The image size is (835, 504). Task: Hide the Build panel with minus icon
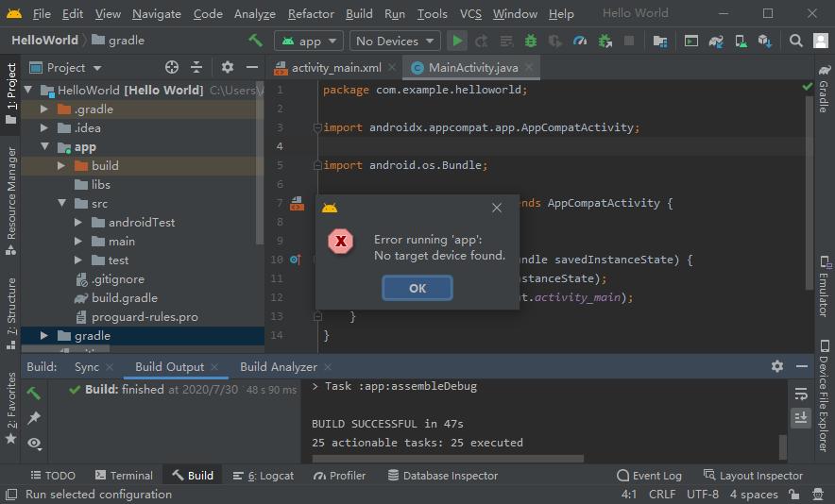(802, 366)
